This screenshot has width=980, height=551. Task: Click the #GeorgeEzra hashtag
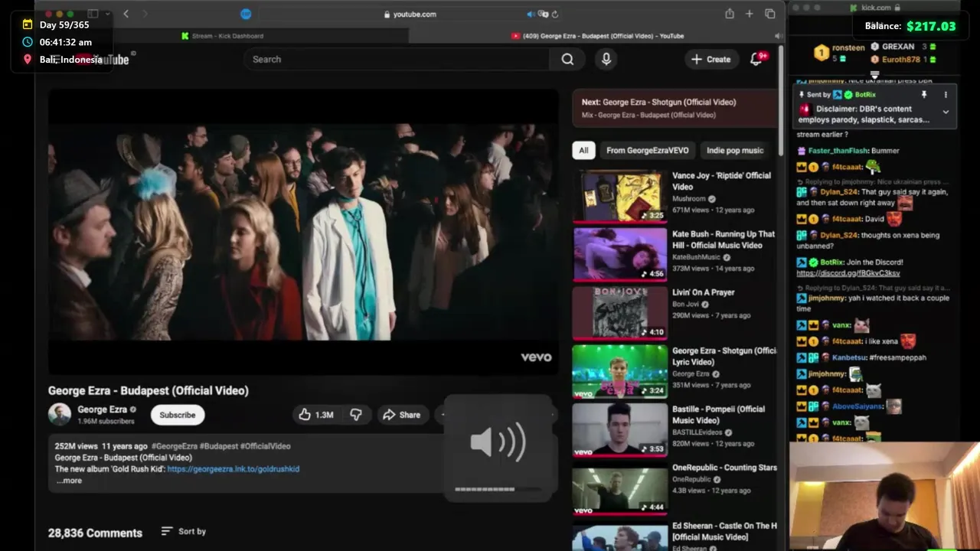coord(175,446)
